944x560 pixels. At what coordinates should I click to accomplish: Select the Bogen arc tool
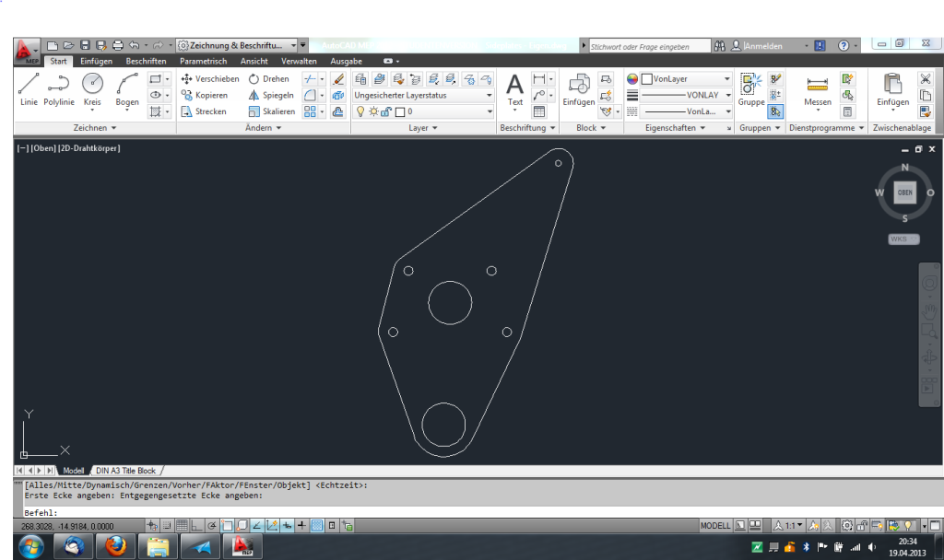pyautogui.click(x=127, y=89)
